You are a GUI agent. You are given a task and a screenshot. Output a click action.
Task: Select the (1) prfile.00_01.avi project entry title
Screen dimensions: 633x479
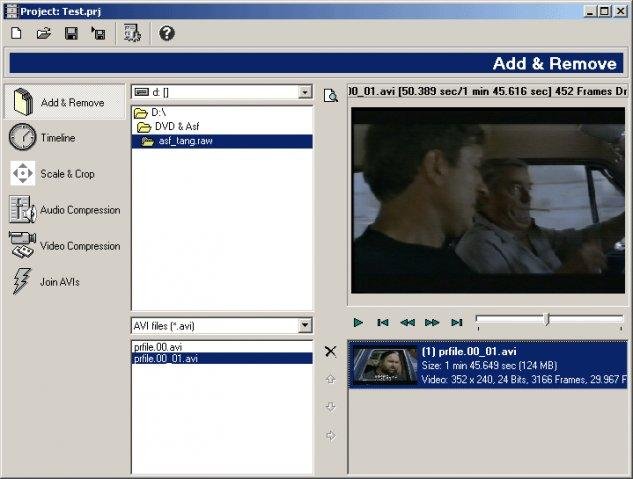[469, 351]
